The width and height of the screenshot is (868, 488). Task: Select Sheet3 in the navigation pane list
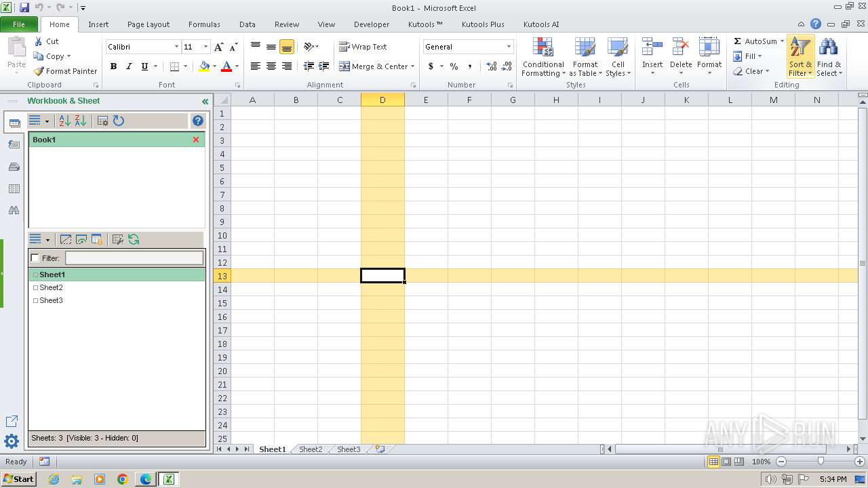51,300
